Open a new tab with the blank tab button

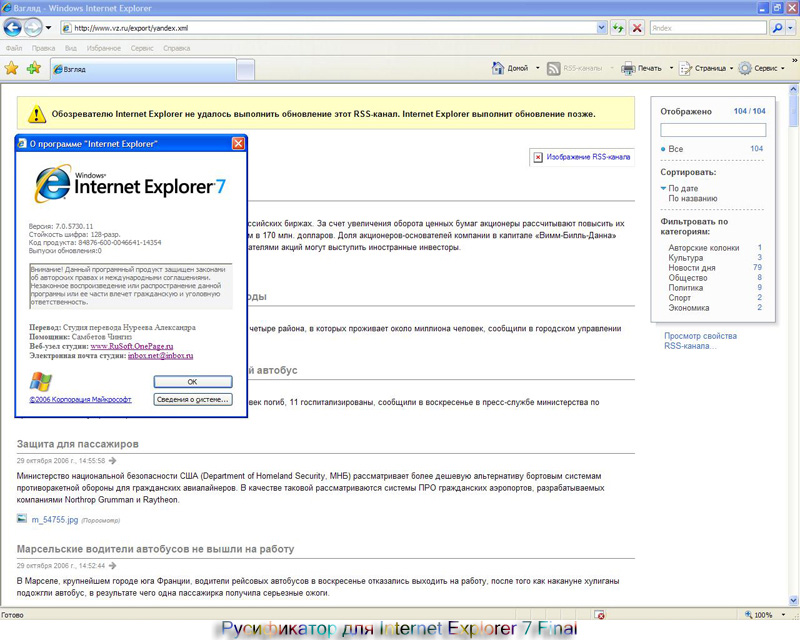(x=245, y=69)
